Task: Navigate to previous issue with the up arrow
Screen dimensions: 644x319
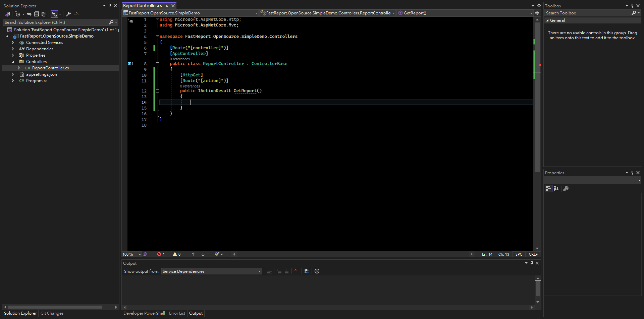Action: [193, 254]
